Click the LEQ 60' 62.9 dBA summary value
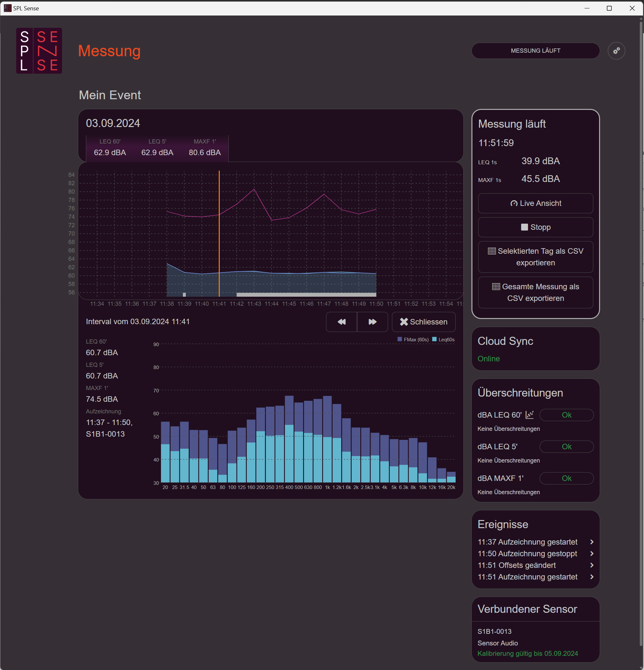The image size is (644, 670). point(110,153)
